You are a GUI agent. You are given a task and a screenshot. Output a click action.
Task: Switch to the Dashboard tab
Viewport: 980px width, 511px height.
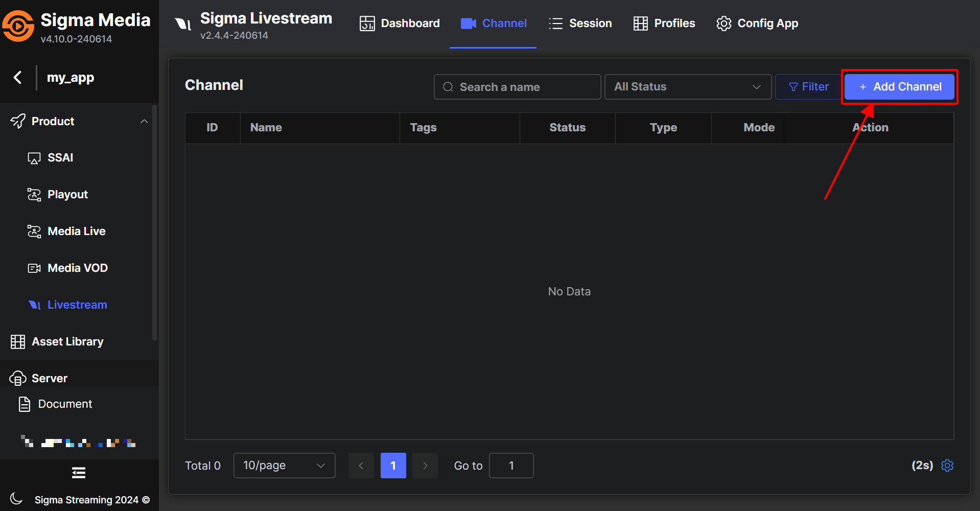click(x=400, y=24)
